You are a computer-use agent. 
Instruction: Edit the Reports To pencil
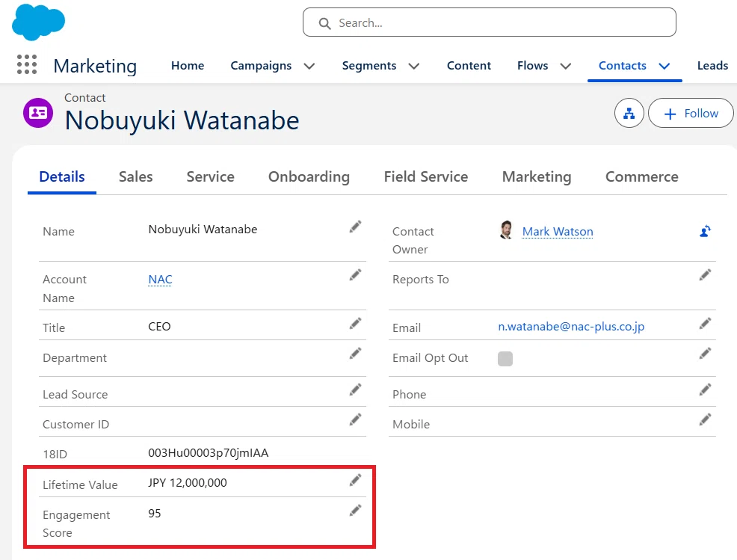tap(705, 274)
